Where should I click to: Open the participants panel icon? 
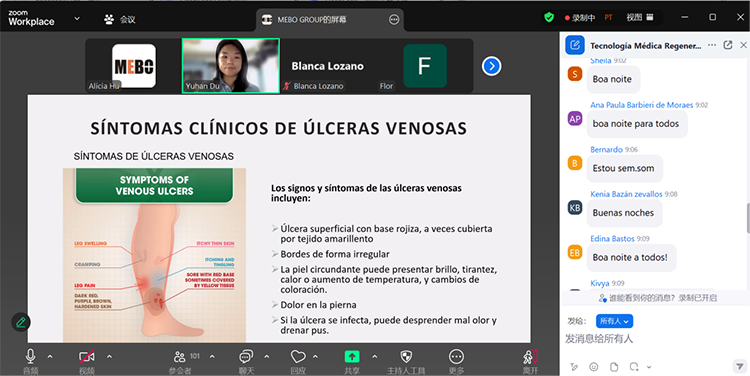(x=179, y=356)
